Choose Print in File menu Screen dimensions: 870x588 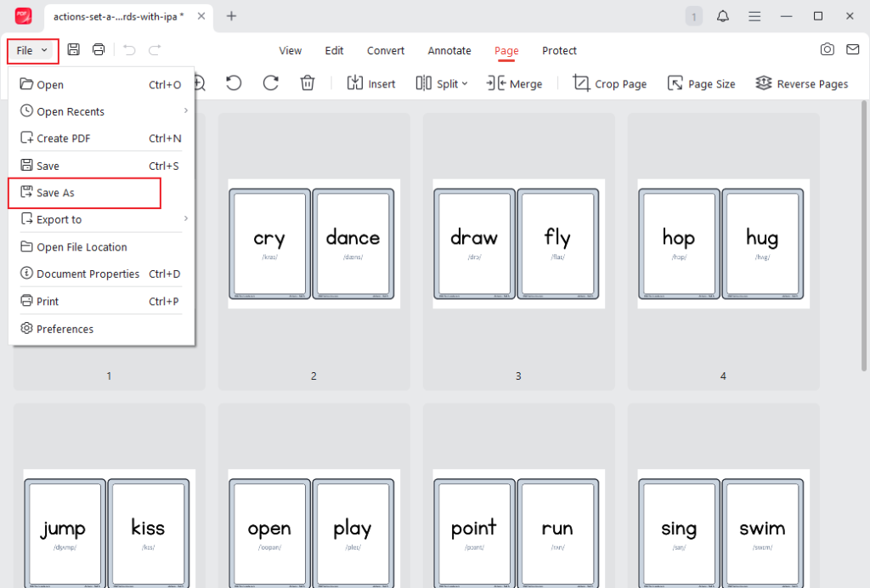pos(101,301)
